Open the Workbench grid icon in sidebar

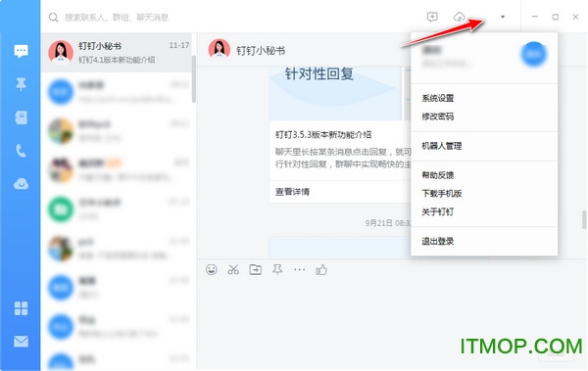point(21,308)
